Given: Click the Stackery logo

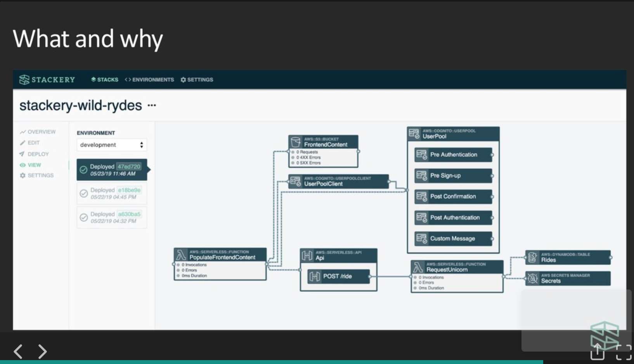Looking at the screenshot, I should point(47,80).
